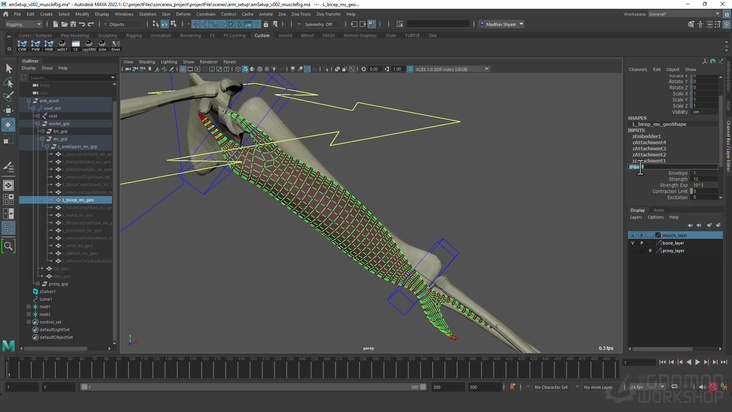This screenshot has height=412, width=732.
Task: Click the time range slider bar
Action: [253, 387]
